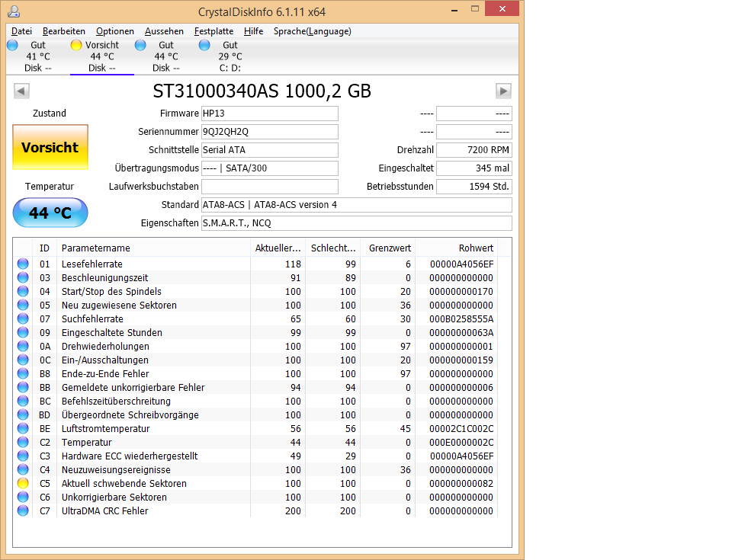The image size is (732, 560).
Task: Click status icon for Neu zugewiesene Sektoren
Action: [x=23, y=306]
